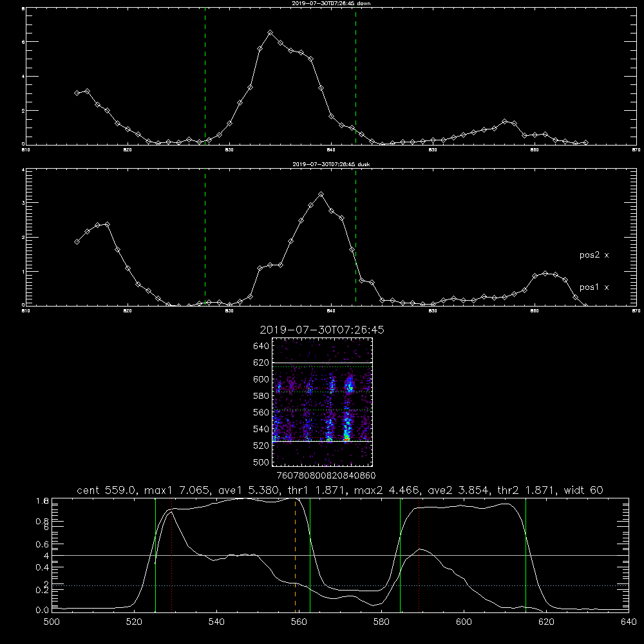Click the green vertical line near 563 in bottom plot
Image resolution: width=644 pixels, height=644 pixels.
pyautogui.click(x=310, y=555)
